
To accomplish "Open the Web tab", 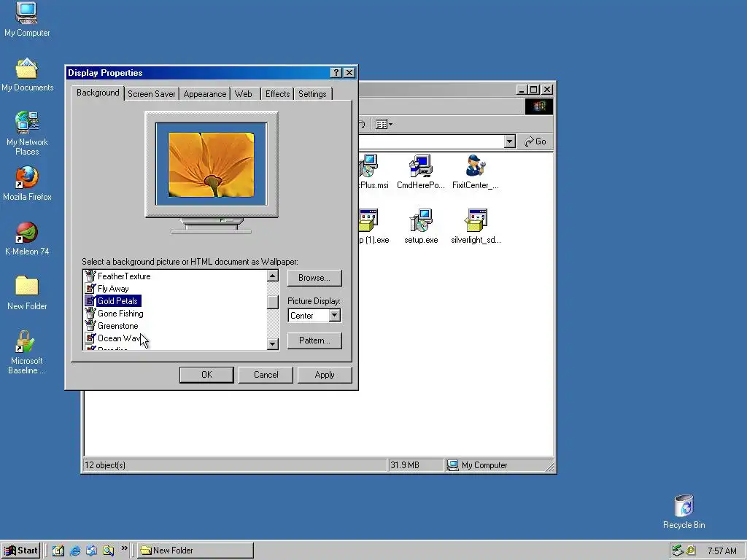I will pyautogui.click(x=244, y=94).
